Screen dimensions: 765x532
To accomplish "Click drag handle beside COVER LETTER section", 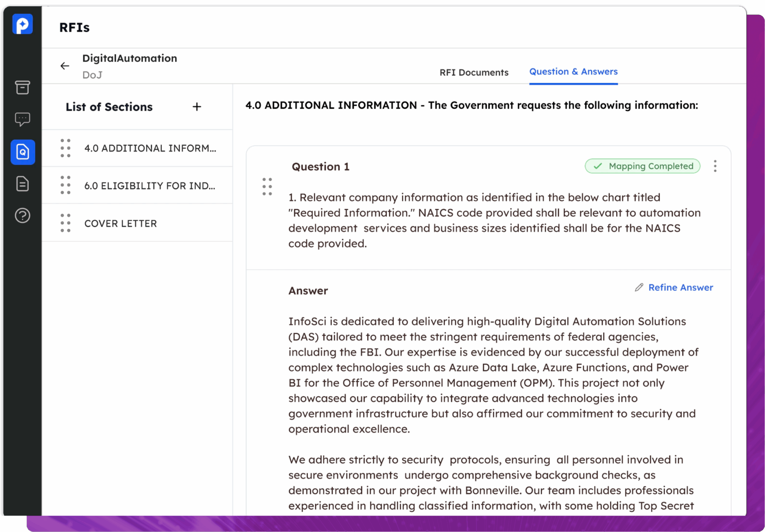I will coord(65,223).
